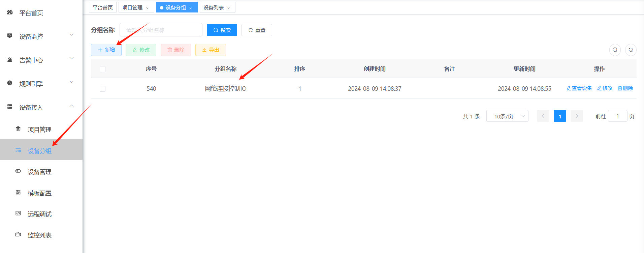Click the 导出 export button

(x=211, y=50)
